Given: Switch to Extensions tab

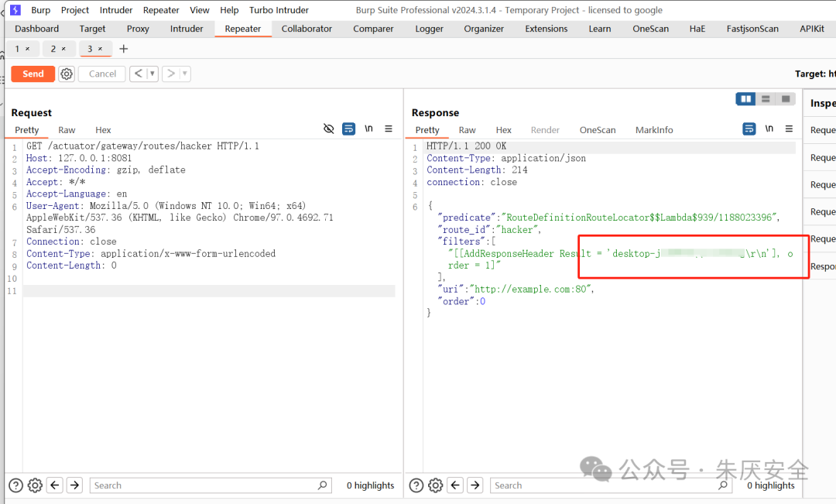Looking at the screenshot, I should click(546, 29).
